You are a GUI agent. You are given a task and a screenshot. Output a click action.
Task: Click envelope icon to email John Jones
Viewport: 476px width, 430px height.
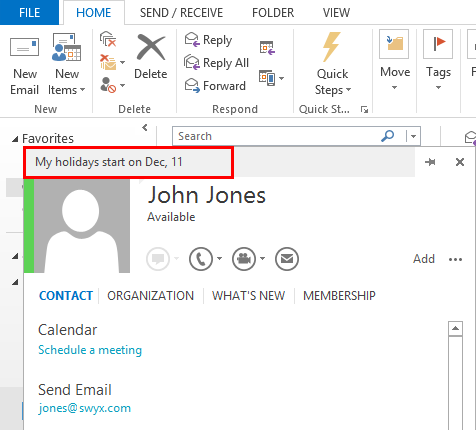[x=287, y=259]
